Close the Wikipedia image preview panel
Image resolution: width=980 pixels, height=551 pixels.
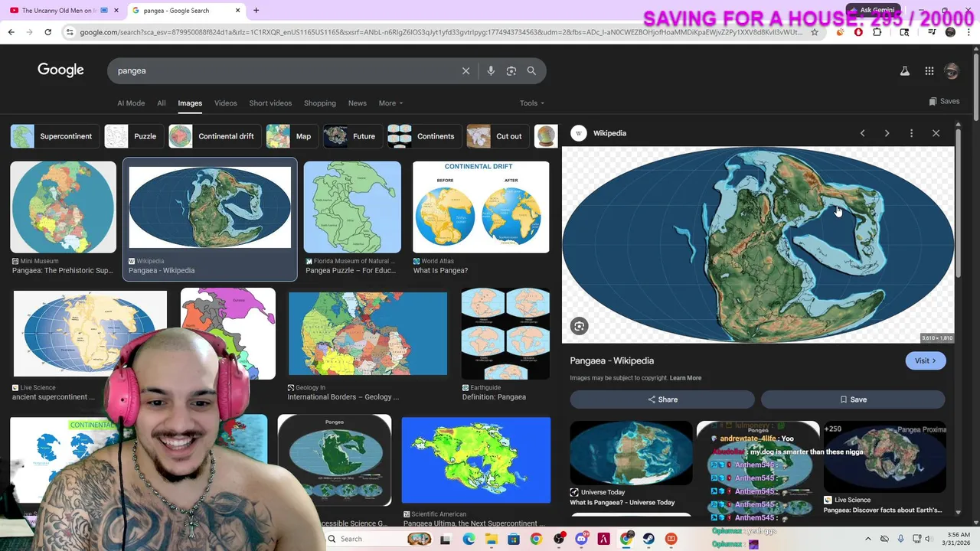coord(936,133)
